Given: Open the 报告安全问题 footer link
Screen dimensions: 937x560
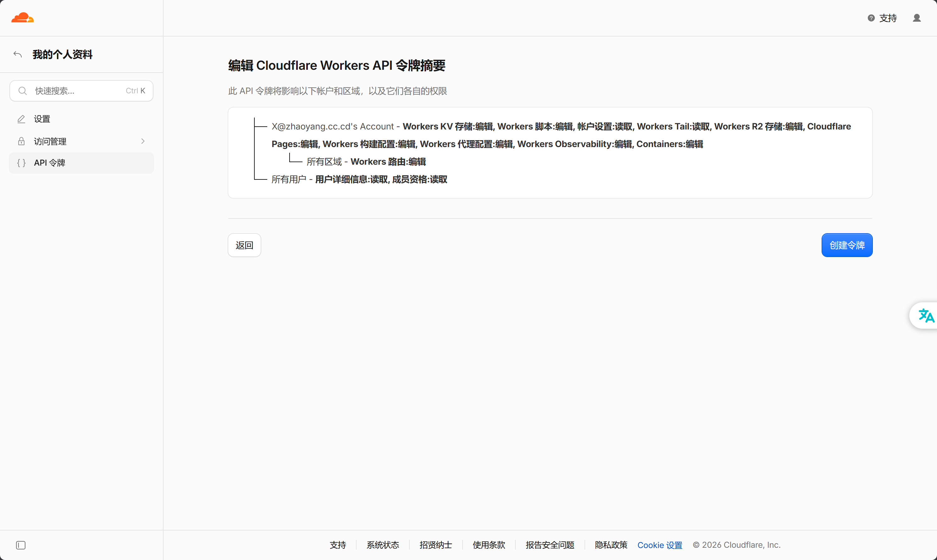Looking at the screenshot, I should point(550,545).
